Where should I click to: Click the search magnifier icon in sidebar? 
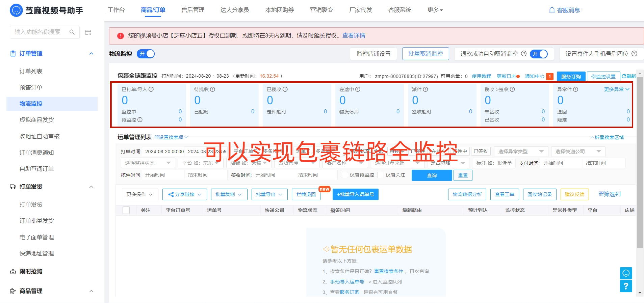72,32
